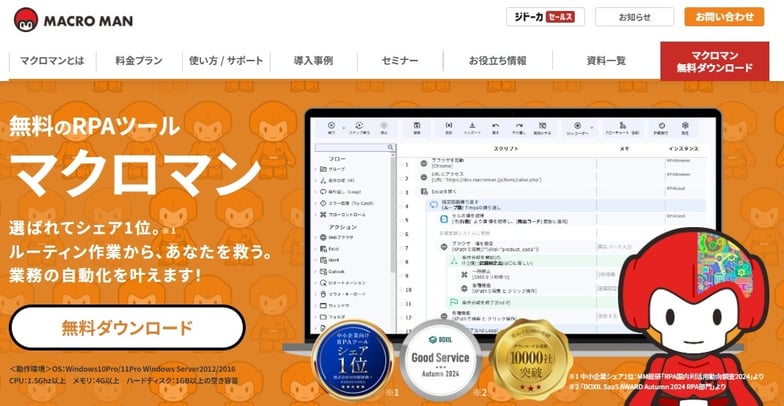Expand the グループ tree item
The width and height of the screenshot is (784, 406).
click(332, 169)
